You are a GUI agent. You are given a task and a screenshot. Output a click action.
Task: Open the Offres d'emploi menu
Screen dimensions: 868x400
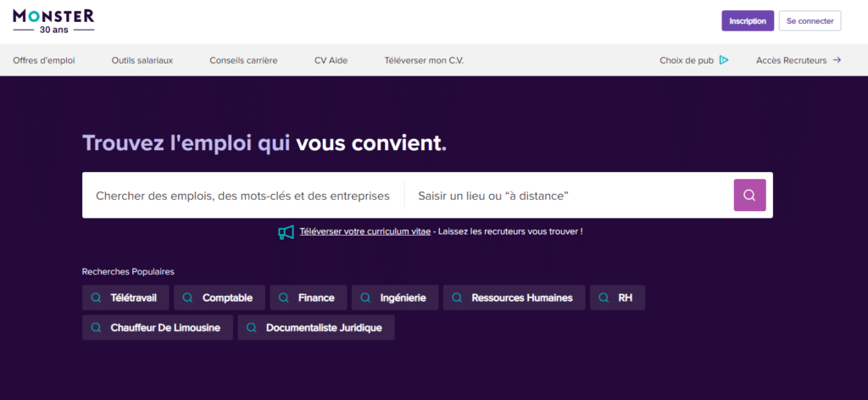click(44, 60)
